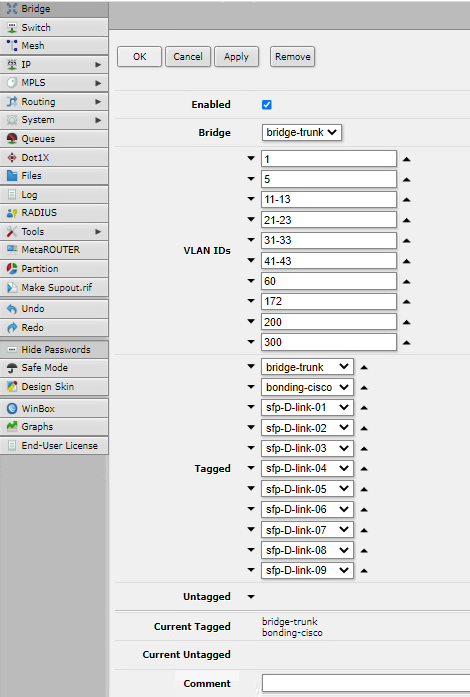Remove VLAN ID 300 with up arrow
Image resolution: width=470 pixels, height=697 pixels.
[x=406, y=343]
